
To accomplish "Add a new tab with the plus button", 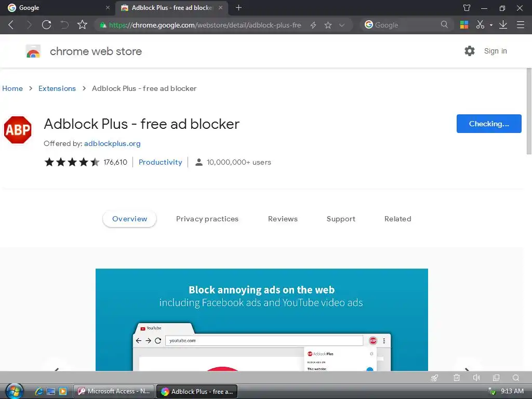I will pos(238,7).
